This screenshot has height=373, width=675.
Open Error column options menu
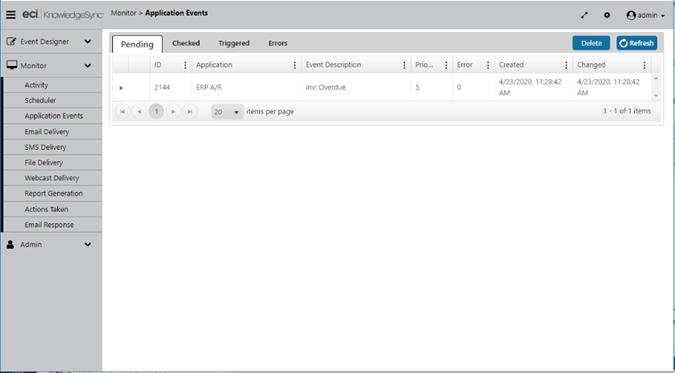(x=488, y=65)
